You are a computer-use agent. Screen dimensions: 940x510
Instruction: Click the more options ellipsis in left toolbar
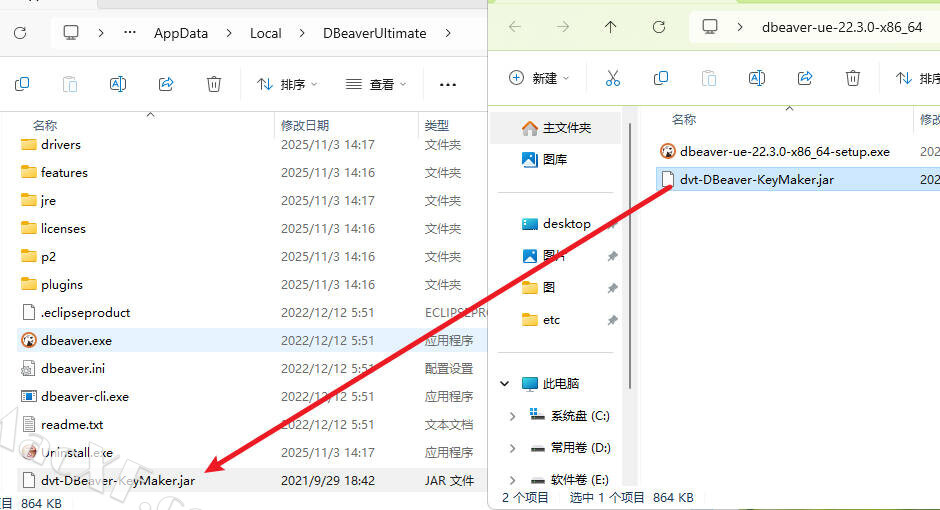coord(447,84)
